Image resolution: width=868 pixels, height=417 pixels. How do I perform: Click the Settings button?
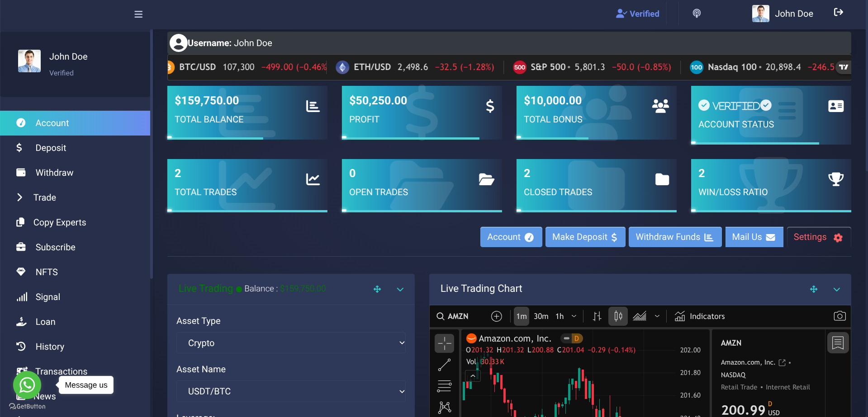pyautogui.click(x=818, y=237)
